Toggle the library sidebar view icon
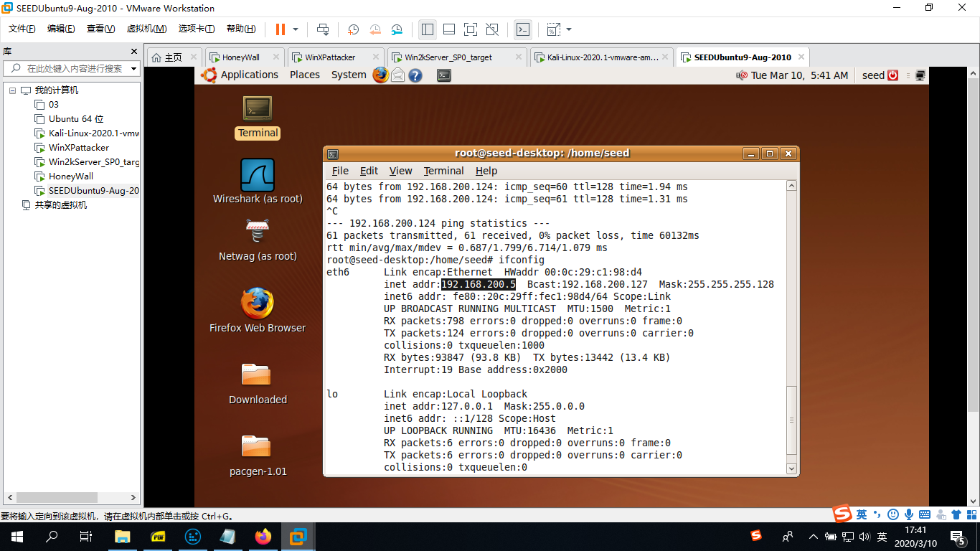 (428, 29)
